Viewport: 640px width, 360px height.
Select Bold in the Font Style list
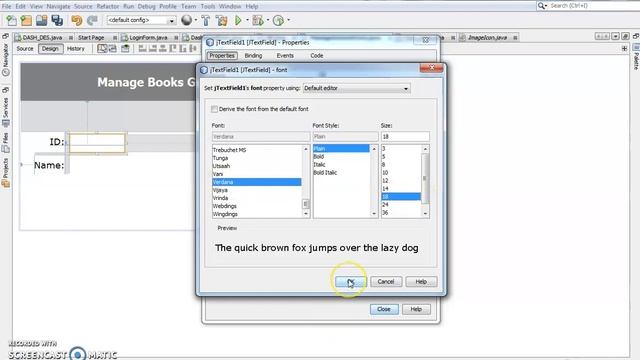341,157
